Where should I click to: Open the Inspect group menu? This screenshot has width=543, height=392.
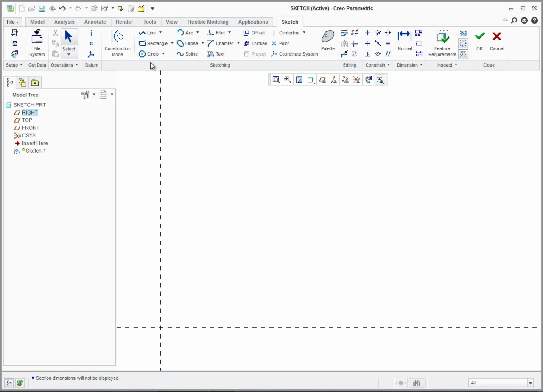[448, 65]
